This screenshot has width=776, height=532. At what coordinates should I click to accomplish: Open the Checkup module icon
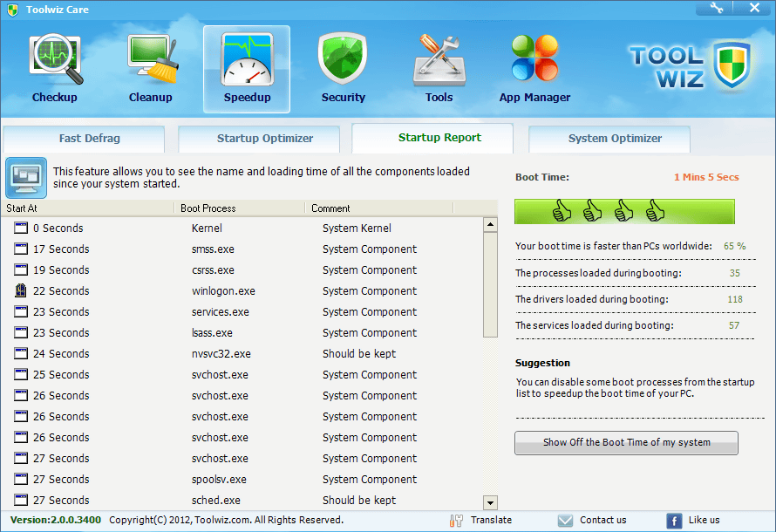coord(56,59)
